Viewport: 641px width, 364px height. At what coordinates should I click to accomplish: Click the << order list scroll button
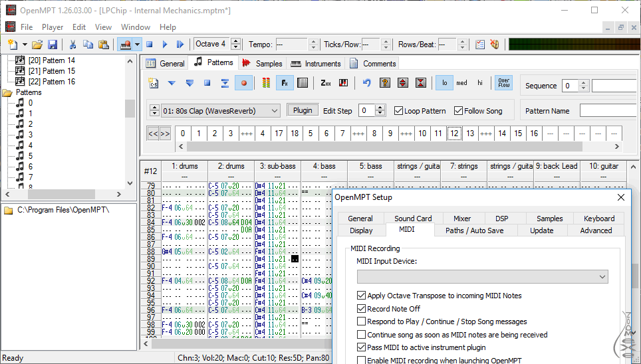click(153, 134)
